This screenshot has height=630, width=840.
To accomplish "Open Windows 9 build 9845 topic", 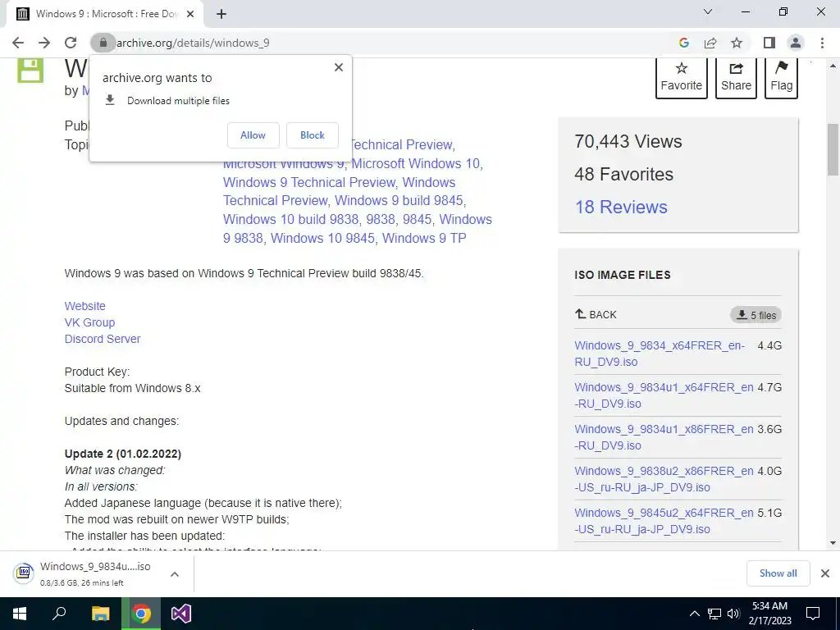I will (399, 200).
